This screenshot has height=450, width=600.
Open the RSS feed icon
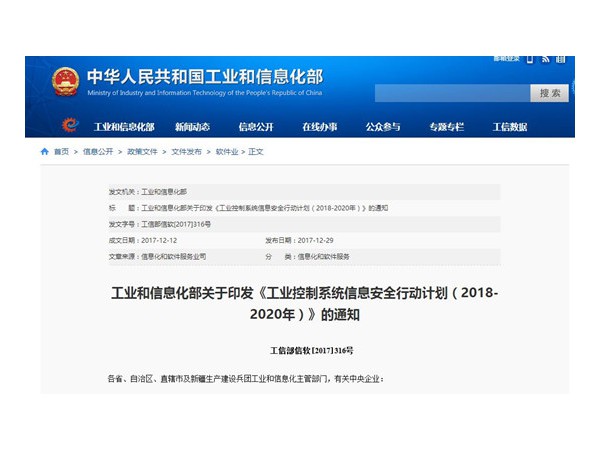(545, 59)
